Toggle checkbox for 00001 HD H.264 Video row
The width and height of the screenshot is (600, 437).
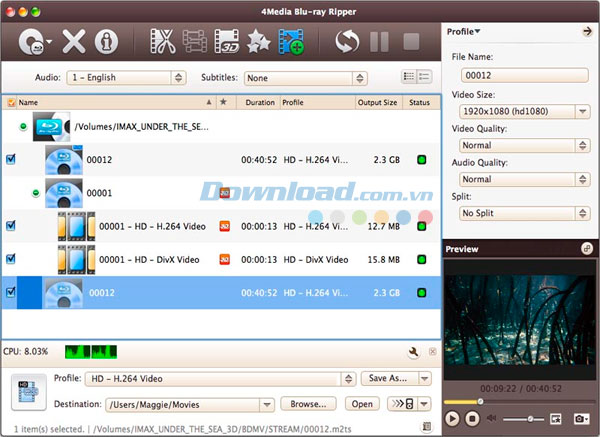(11, 226)
